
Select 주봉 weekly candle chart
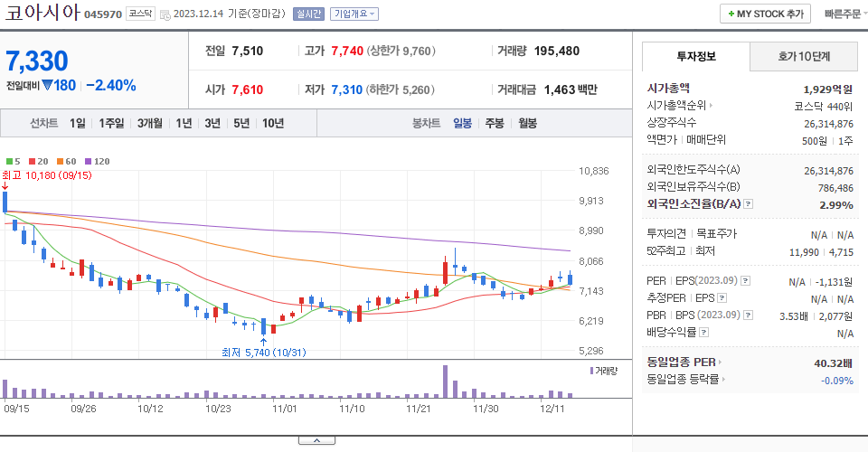pos(495,123)
